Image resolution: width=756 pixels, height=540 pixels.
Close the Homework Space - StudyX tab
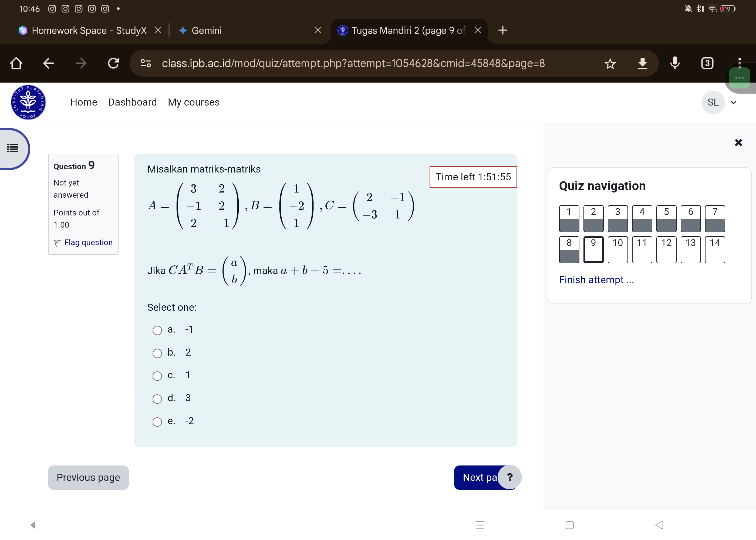(158, 30)
